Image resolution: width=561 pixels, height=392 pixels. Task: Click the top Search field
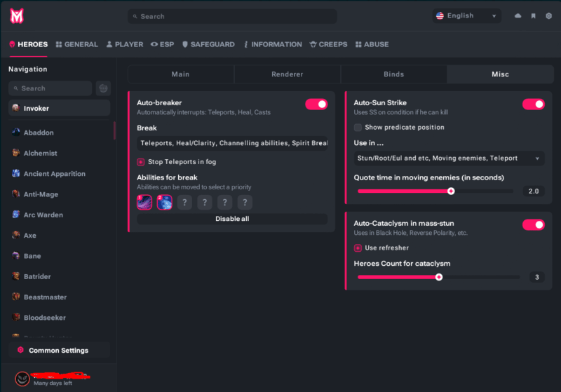pyautogui.click(x=232, y=16)
